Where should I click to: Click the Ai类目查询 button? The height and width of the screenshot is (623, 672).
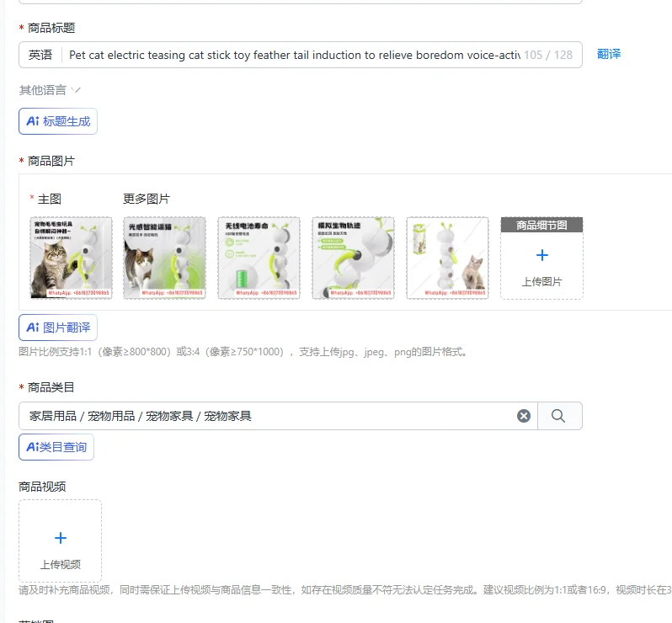[x=56, y=447]
